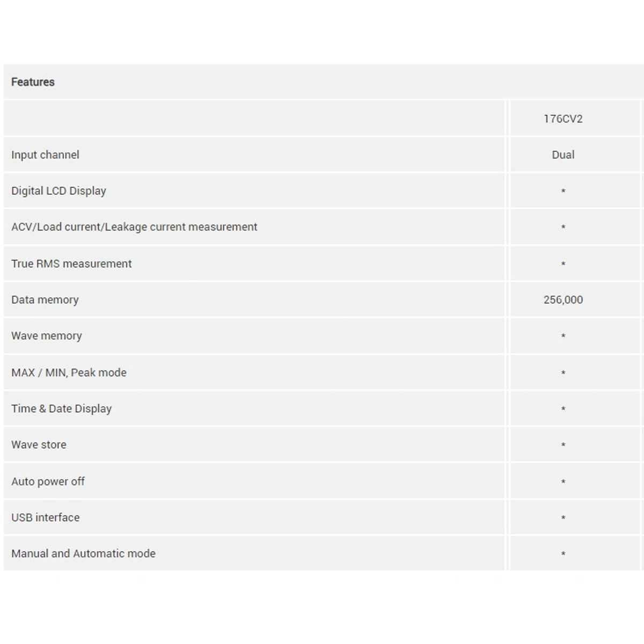Screen dimensions: 644x644
Task: Select the Dual value cell
Action: pyautogui.click(x=563, y=155)
